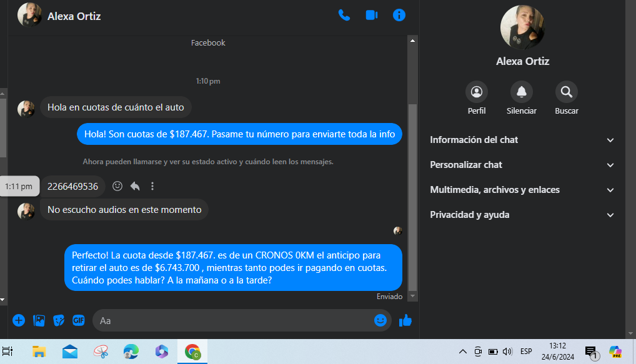
Task: Expand Multimedia, archivos y enlaces section
Action: click(x=522, y=190)
